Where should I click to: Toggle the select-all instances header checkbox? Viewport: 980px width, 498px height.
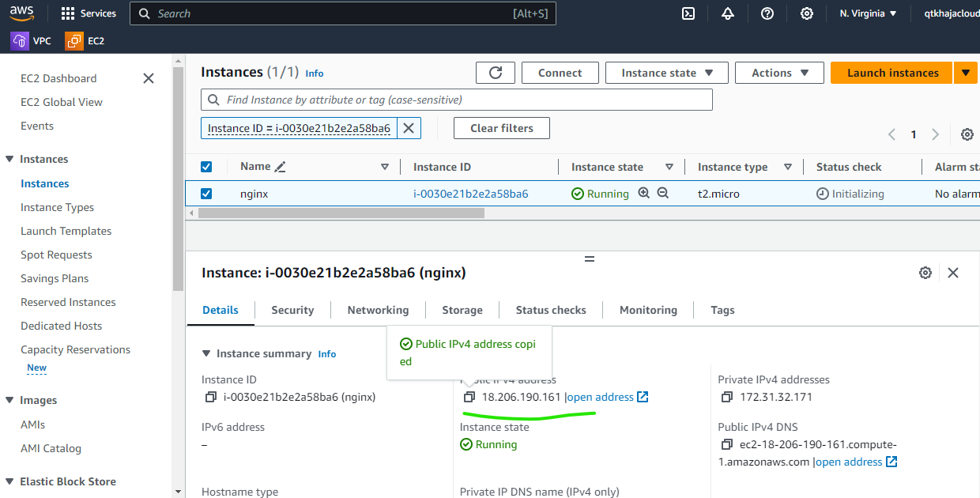click(206, 167)
